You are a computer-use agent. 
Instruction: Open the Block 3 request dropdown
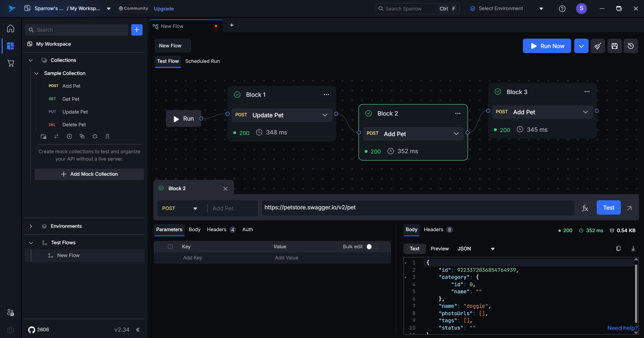(x=585, y=112)
